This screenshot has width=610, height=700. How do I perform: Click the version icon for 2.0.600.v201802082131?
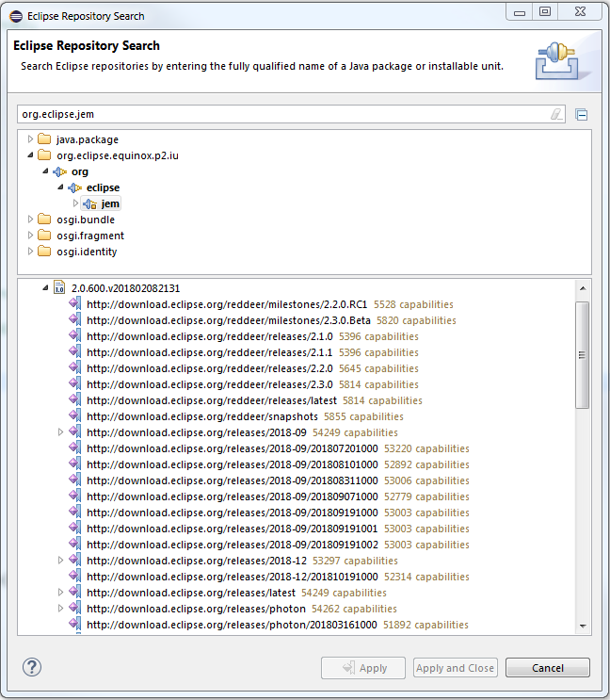click(x=59, y=287)
